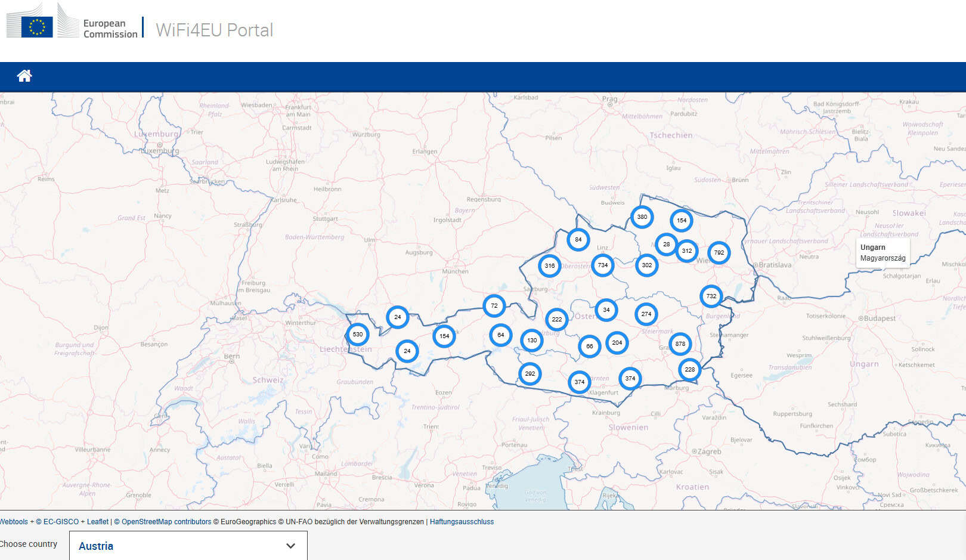
Task: Select the small 28 cluster marker
Action: tap(667, 245)
